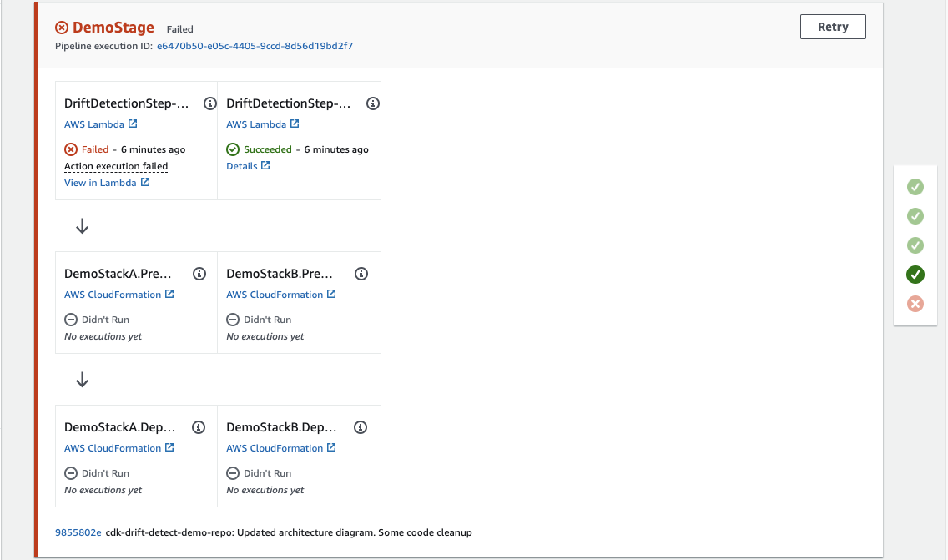Open AWS CloudFormation link in DemoStackA.Dep card
Screen dimensions: 948x560
coord(119,448)
